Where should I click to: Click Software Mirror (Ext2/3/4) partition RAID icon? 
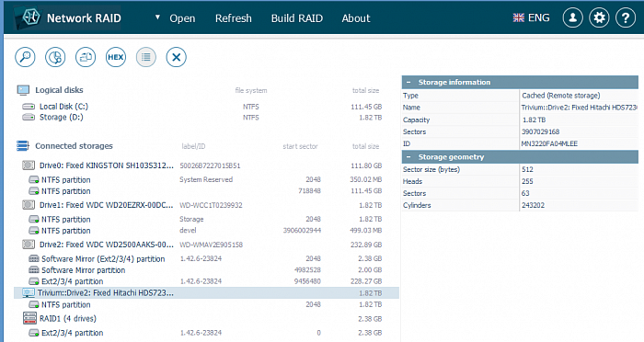[x=34, y=258]
